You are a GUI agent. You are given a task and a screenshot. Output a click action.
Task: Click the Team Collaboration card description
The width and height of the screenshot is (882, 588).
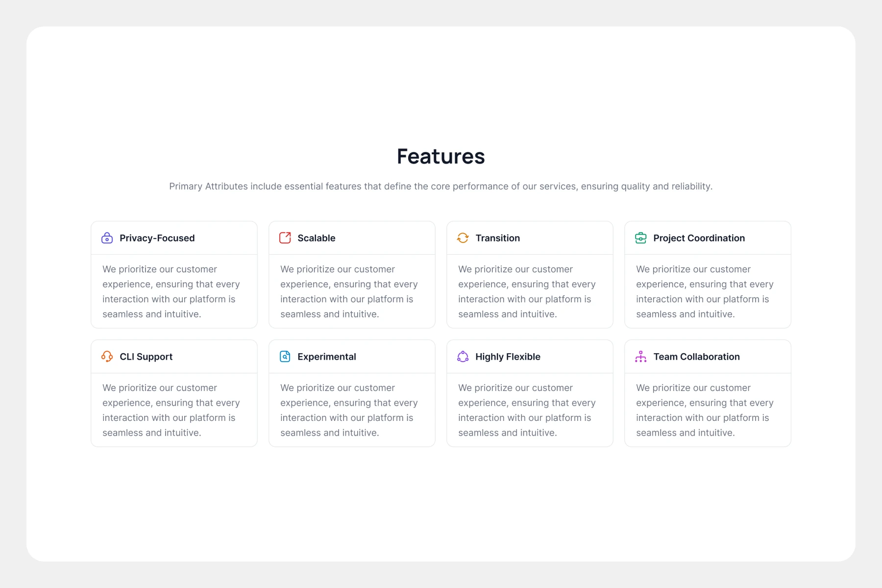pos(705,410)
